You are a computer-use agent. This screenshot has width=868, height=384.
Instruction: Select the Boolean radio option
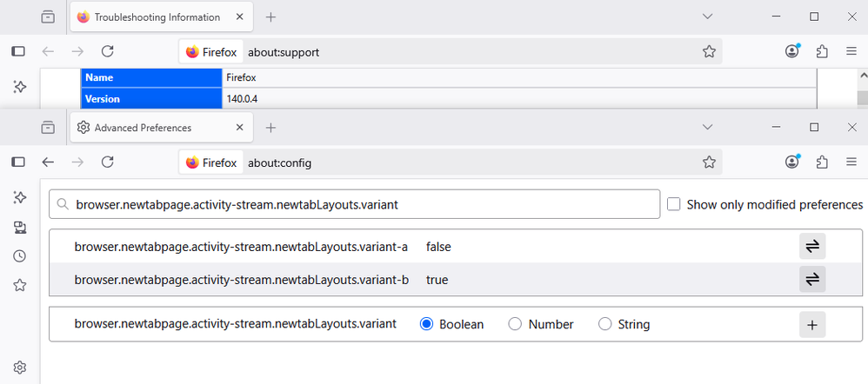coord(426,324)
